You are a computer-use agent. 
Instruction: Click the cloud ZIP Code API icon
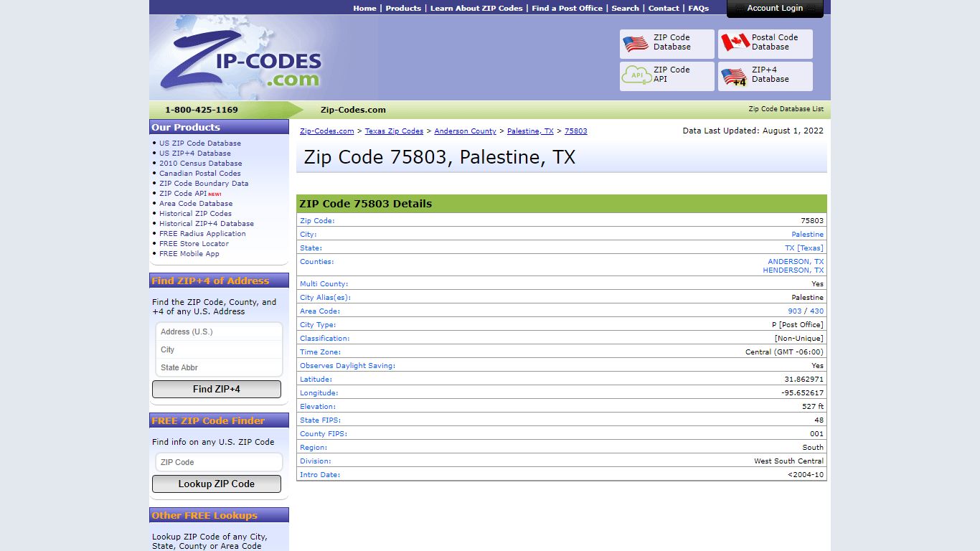[636, 75]
